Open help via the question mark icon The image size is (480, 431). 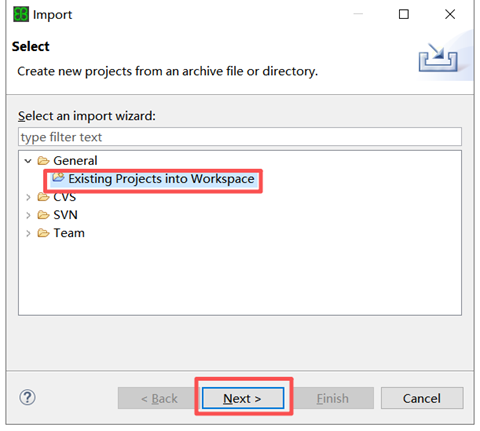point(27,397)
